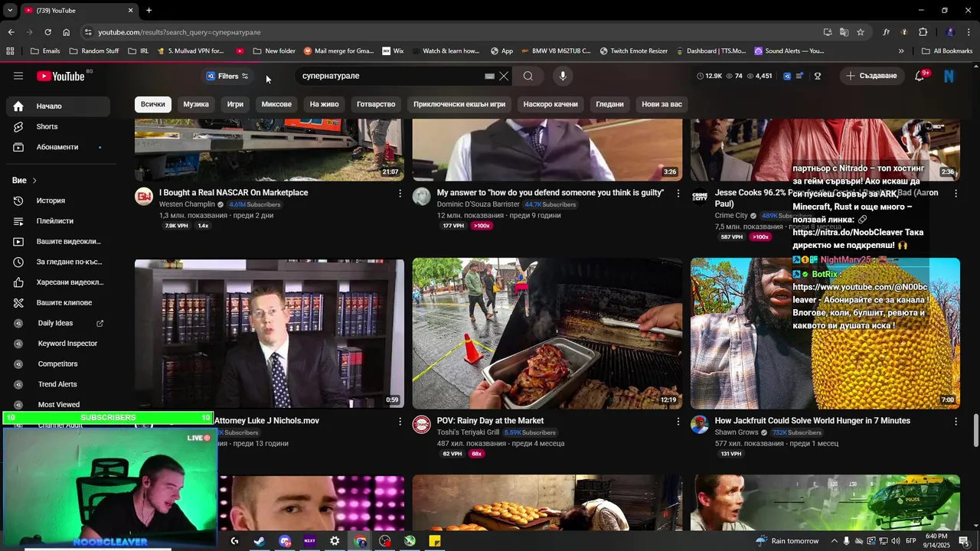Image resolution: width=980 pixels, height=551 pixels.
Task: Click the install app icon in address bar
Action: click(x=828, y=32)
